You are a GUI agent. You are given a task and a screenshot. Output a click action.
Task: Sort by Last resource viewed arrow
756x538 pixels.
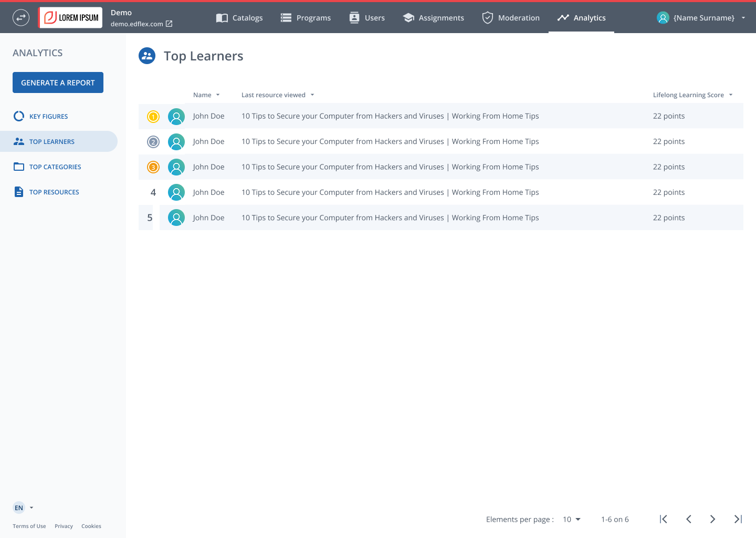coord(312,95)
